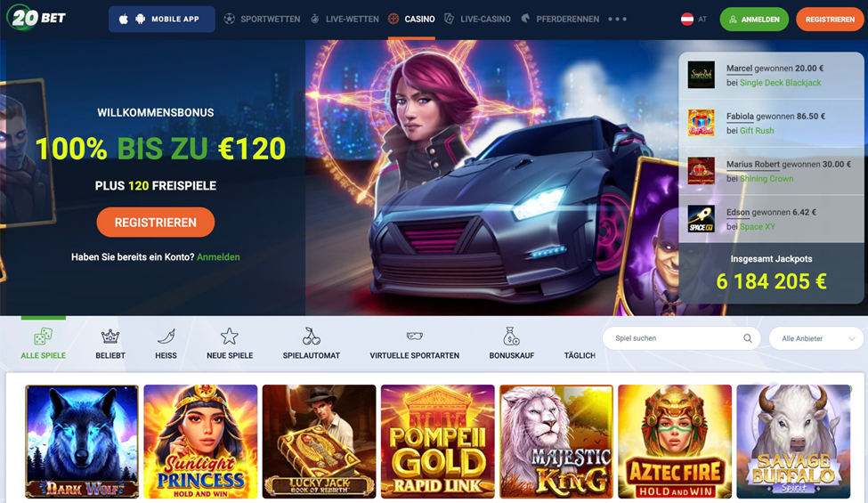The image size is (868, 503).
Task: Open the AT country language selector
Action: pyautogui.click(x=694, y=19)
